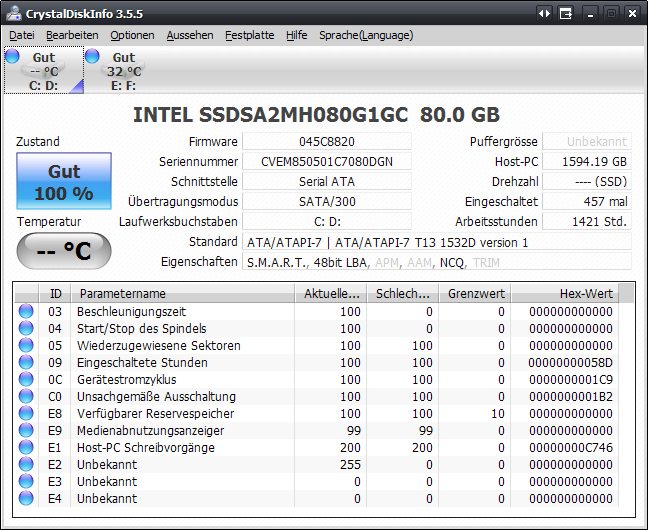Image resolution: width=648 pixels, height=530 pixels.
Task: Click the Hex-Wert column header
Action: (x=565, y=294)
